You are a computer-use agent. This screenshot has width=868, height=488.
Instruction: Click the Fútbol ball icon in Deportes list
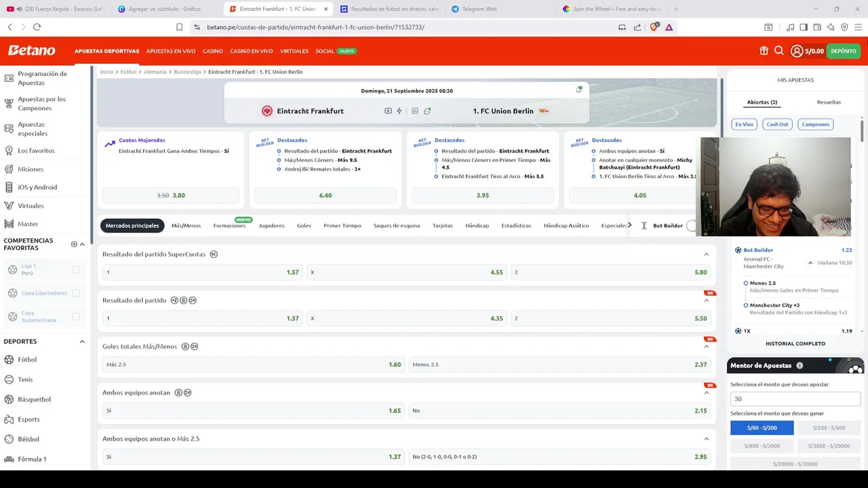coord(9,359)
